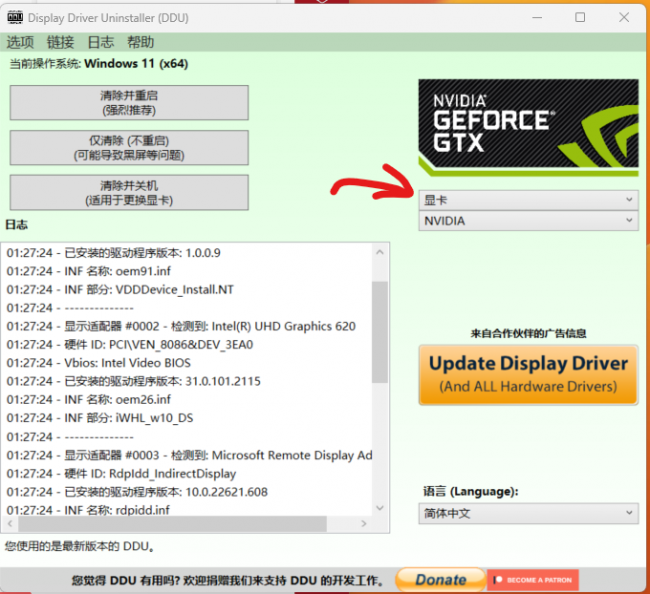Image resolution: width=650 pixels, height=594 pixels.
Task: Open the 显卡 device type dropdown
Action: coord(528,200)
